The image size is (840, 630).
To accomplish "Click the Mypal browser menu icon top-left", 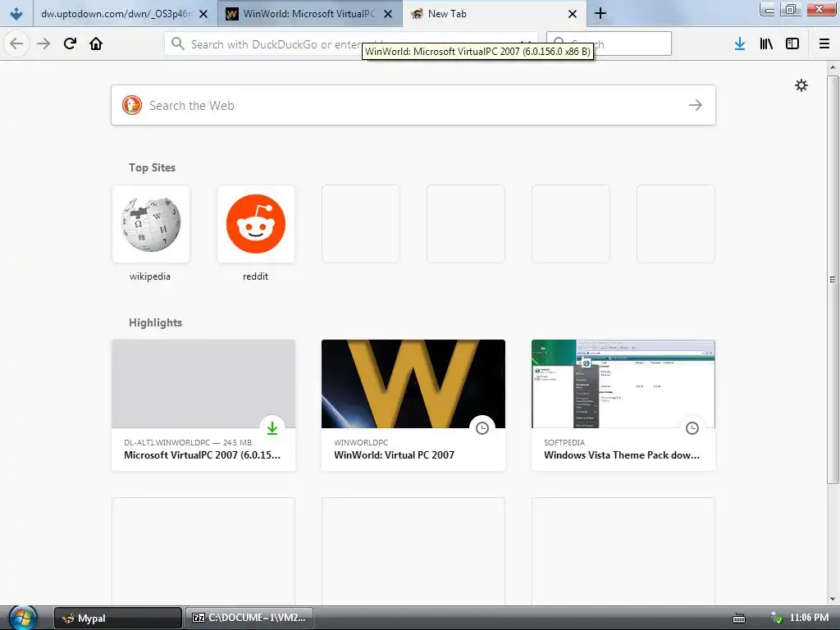I will click(x=16, y=13).
